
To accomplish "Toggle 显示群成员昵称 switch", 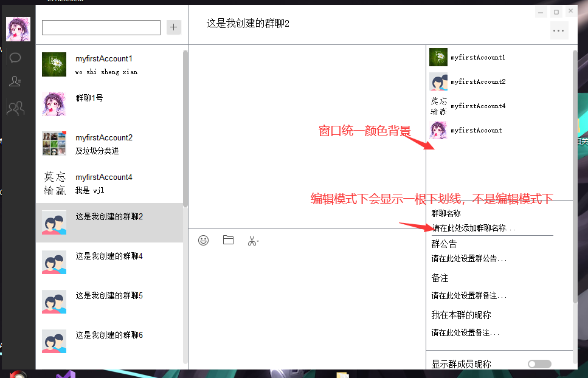I will pyautogui.click(x=539, y=364).
